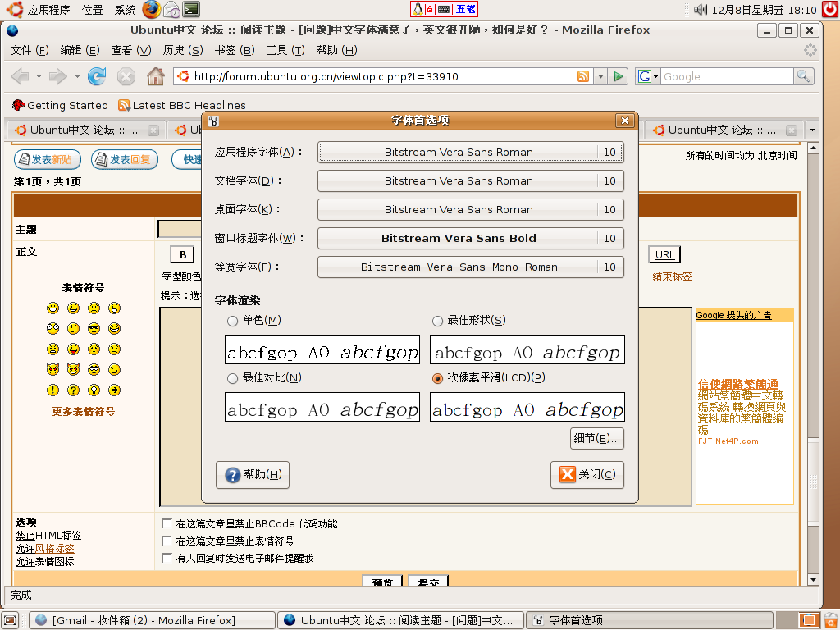Check disable BBCode in this post
The image size is (840, 630).
[167, 523]
